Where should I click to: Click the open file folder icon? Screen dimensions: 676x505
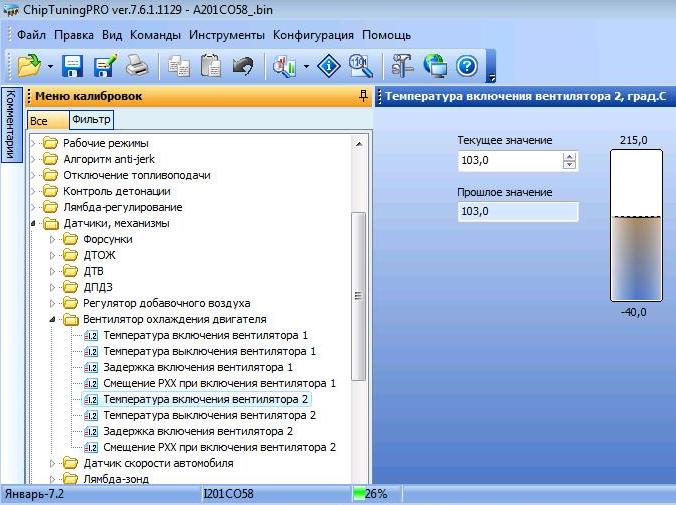[28, 67]
